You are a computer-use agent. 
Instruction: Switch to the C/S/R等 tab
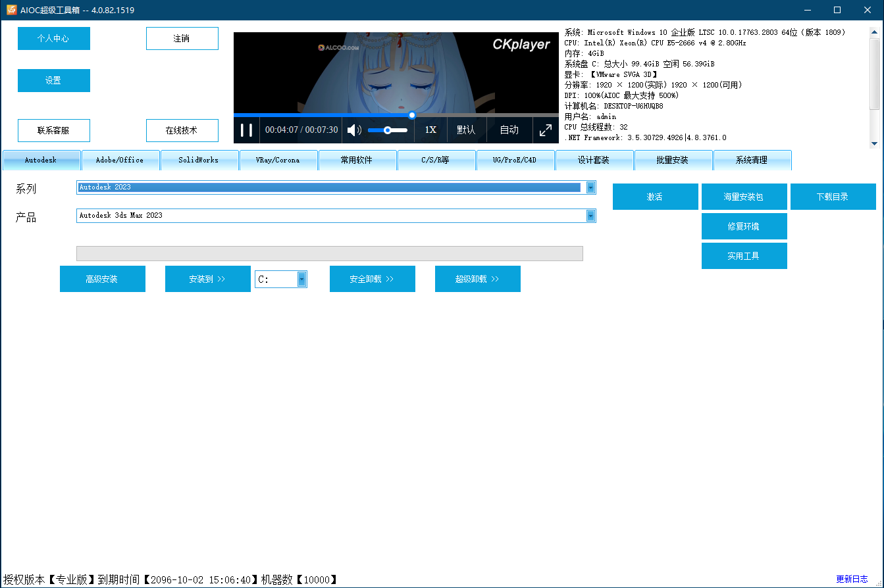436,160
